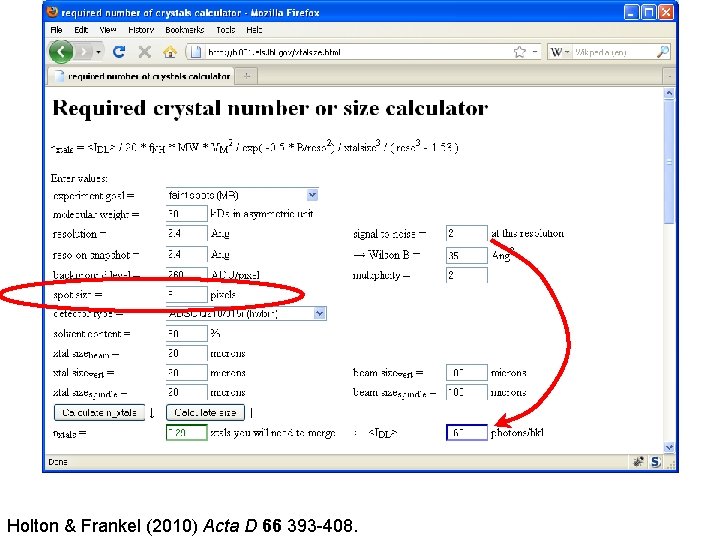Viewport: 720px width, 540px height.
Task: Go to the Home page icon
Action: point(170,52)
